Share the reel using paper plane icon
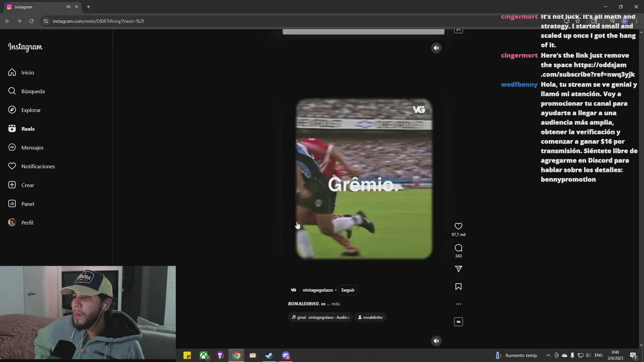 pos(458,269)
